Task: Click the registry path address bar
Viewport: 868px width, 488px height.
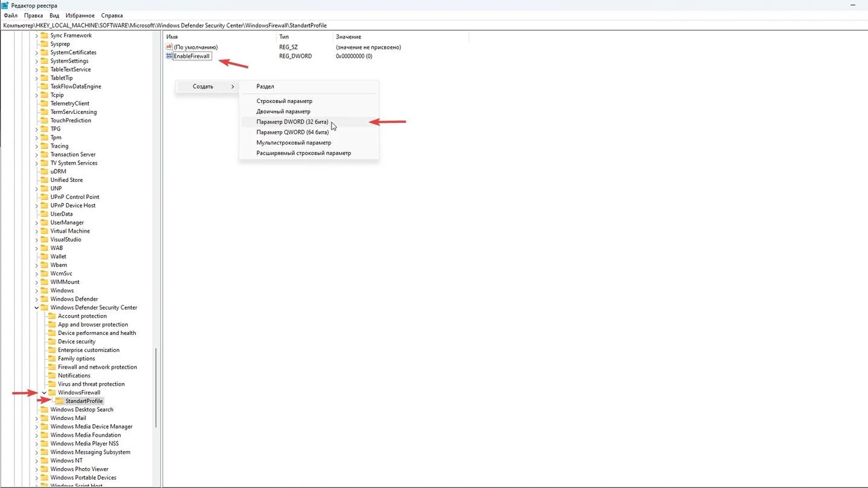Action: pos(434,25)
